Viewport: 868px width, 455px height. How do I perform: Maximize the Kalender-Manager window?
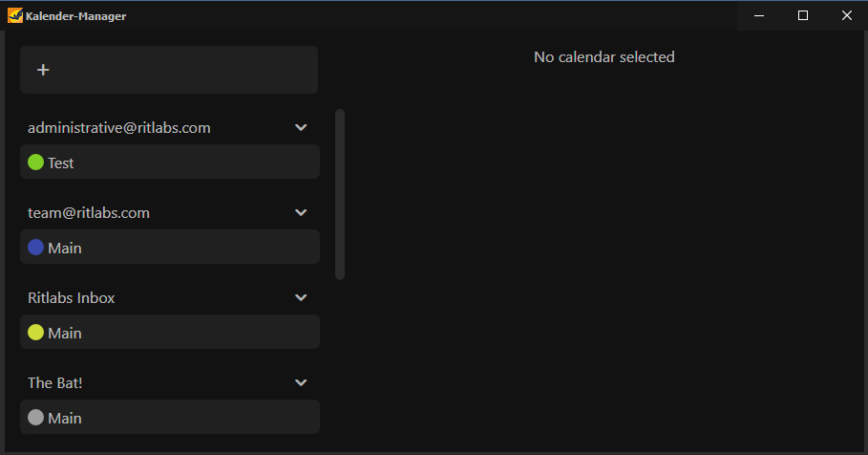tap(803, 15)
